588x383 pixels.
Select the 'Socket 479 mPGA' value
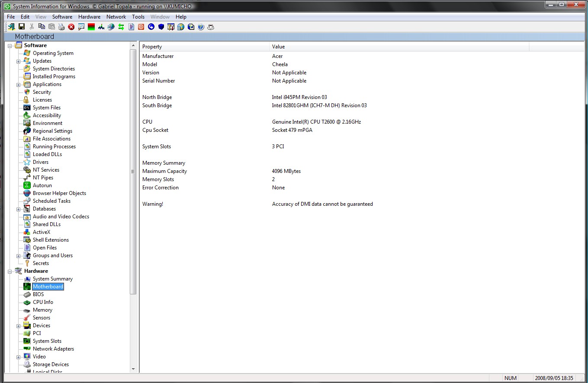click(x=292, y=130)
